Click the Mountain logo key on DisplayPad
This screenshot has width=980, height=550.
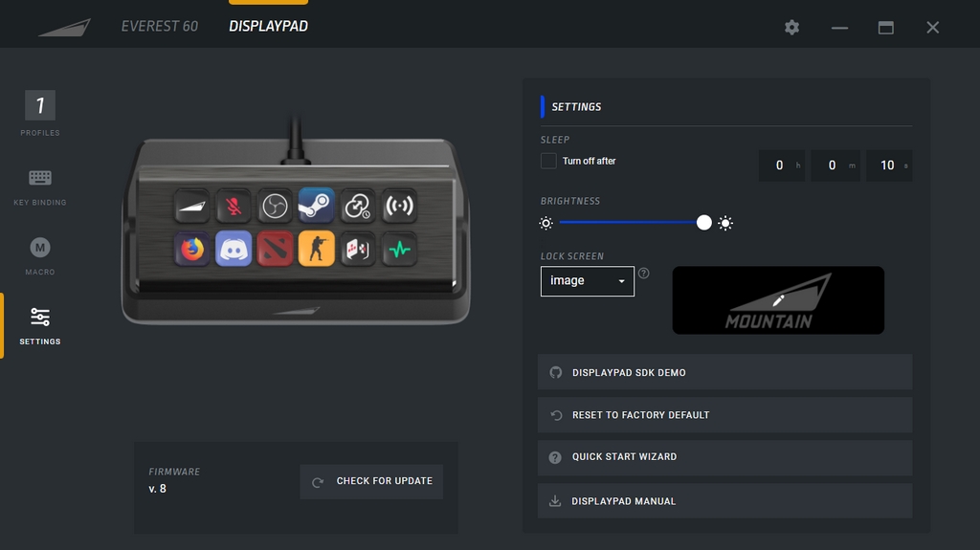click(191, 207)
